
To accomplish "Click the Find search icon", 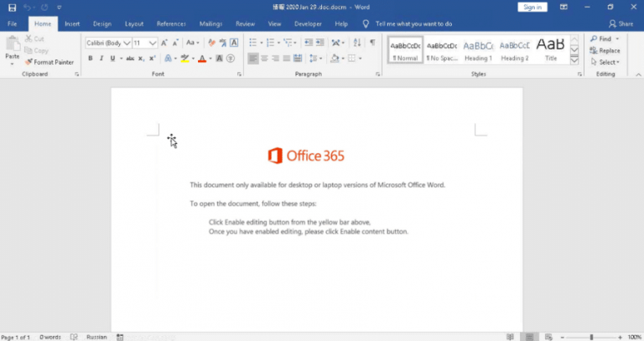I will click(594, 39).
